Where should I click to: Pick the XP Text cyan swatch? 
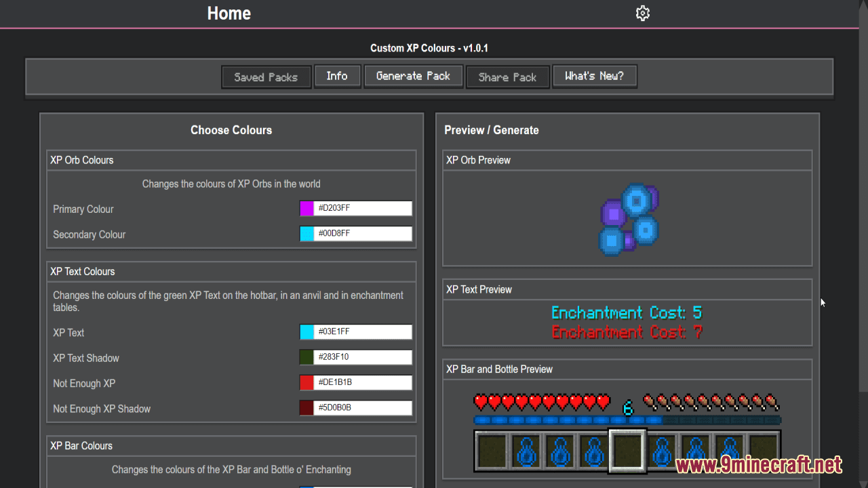point(307,332)
